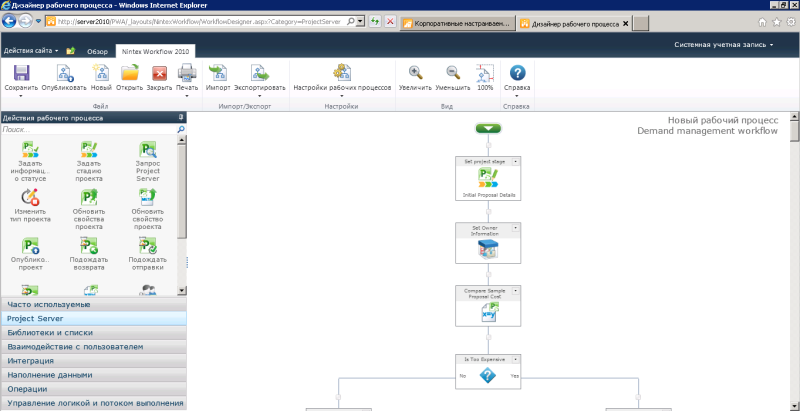Switch to Корпоративные настраиваем... browser tab

458,23
